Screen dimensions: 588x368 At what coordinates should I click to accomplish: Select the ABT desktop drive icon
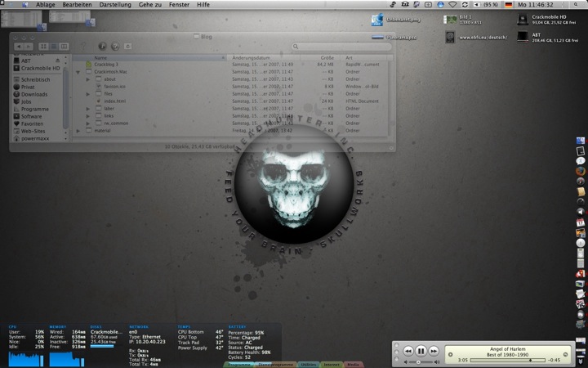523,37
